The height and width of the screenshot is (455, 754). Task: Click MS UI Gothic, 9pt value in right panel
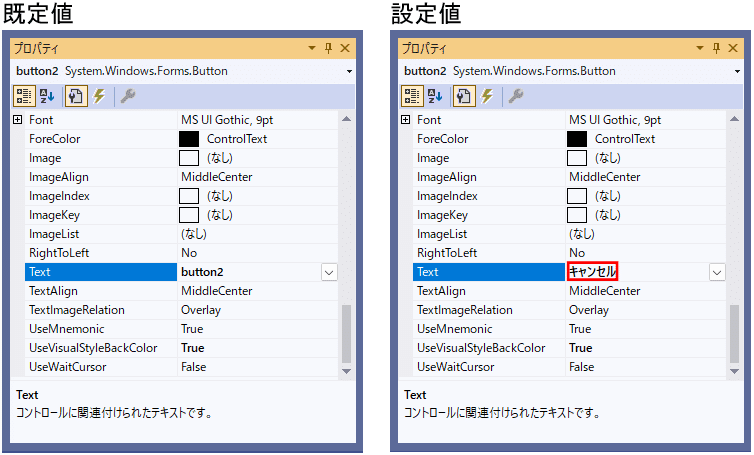pyautogui.click(x=615, y=120)
